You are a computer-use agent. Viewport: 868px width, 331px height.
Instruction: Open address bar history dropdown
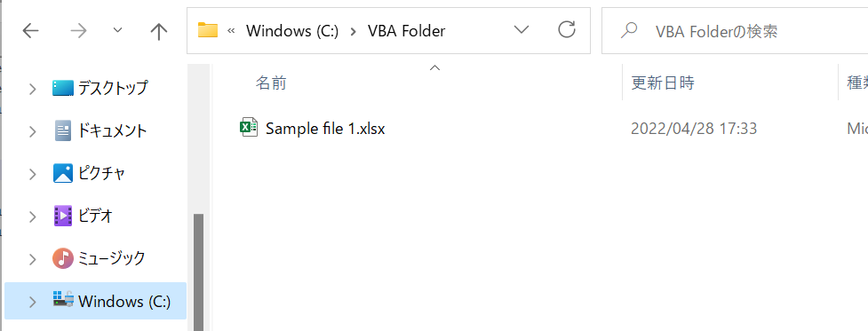tap(522, 30)
